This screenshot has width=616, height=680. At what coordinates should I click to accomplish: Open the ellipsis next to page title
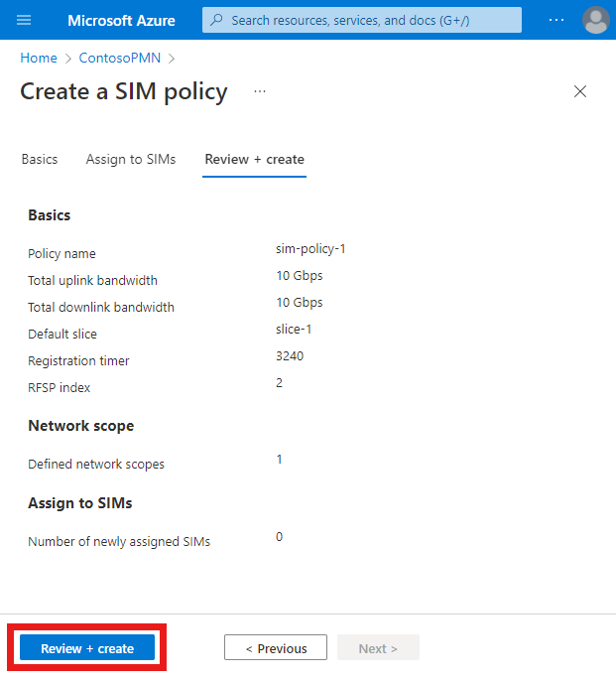point(260,91)
